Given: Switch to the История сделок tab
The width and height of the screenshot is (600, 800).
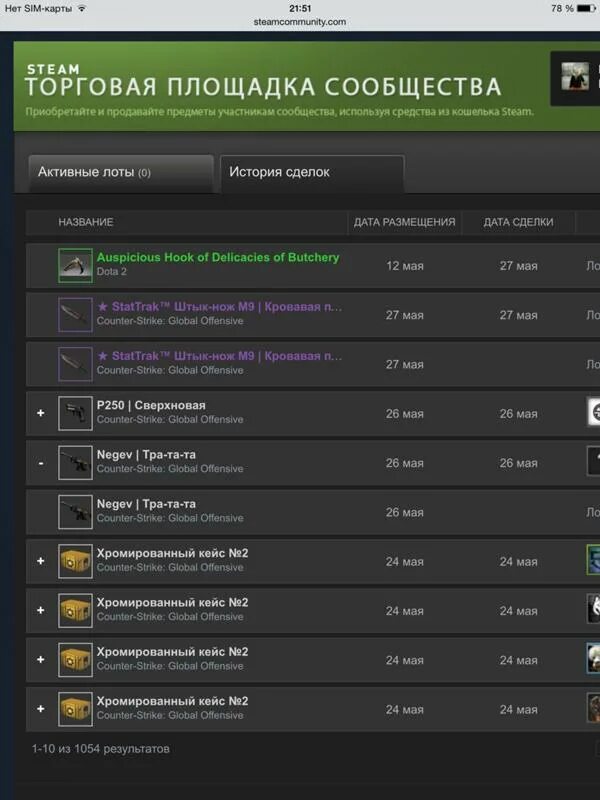Looking at the screenshot, I should pos(312,172).
